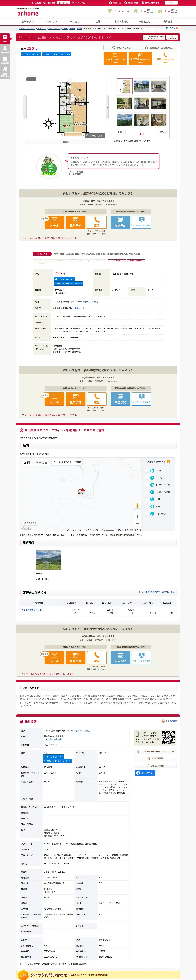Viewport: 196px width, 980px height.
Task: Open the 売却査定 navigation tab
Action: click(x=168, y=22)
